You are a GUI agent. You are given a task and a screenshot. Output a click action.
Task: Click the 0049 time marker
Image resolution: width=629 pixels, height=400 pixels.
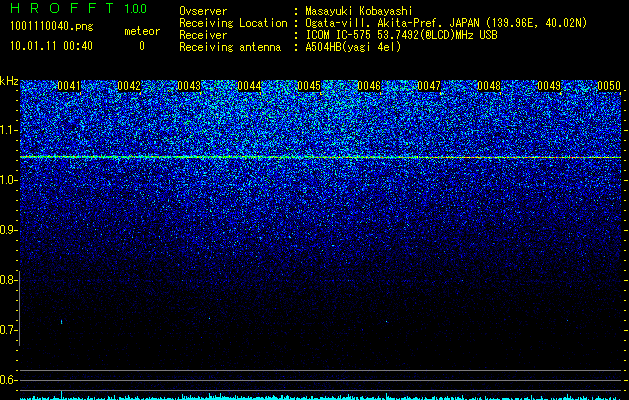coord(549,86)
